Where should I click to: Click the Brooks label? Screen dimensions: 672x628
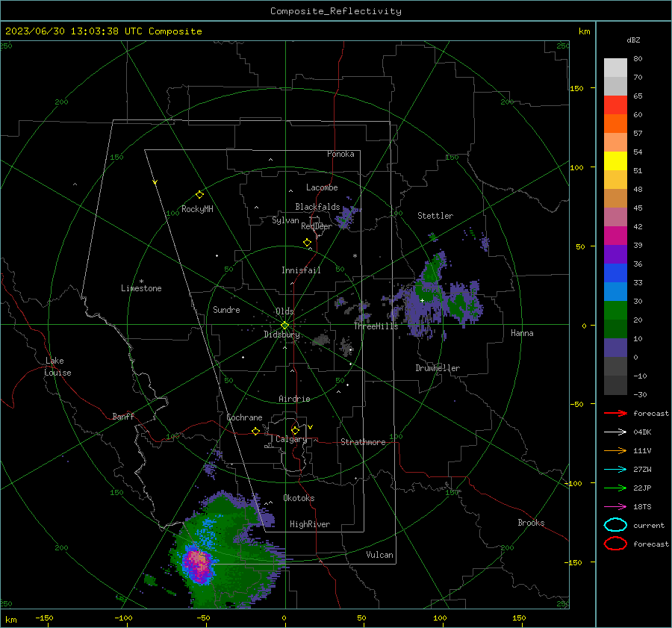531,523
